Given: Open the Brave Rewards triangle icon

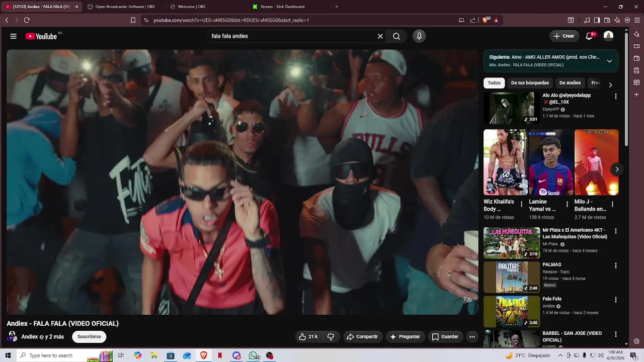Looking at the screenshot, I should point(496,20).
